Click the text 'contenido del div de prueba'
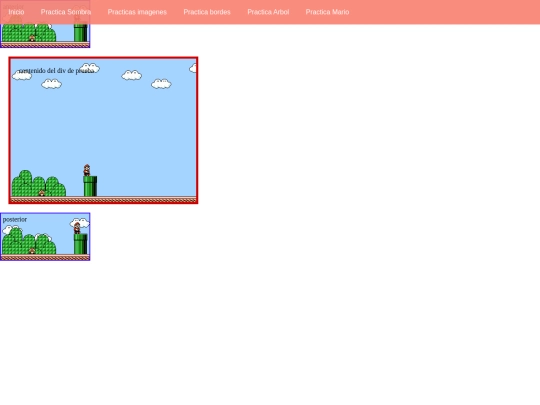The image size is (540, 405). click(x=56, y=71)
